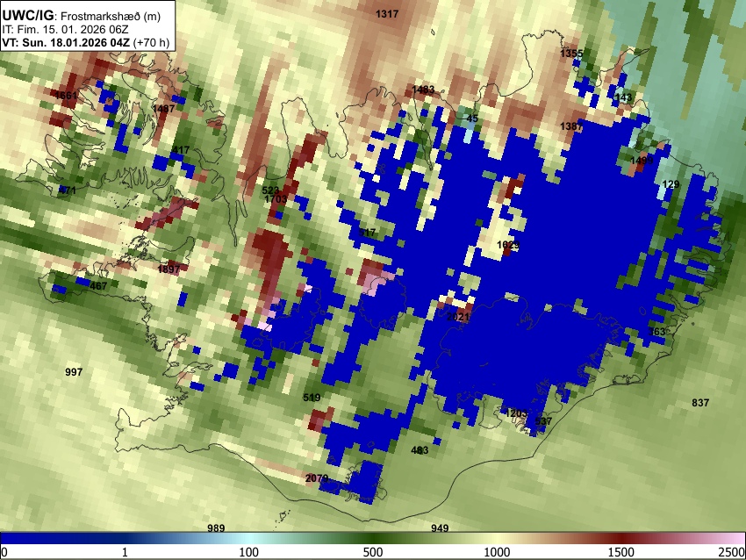Click the map value 1661
The height and width of the screenshot is (560, 746).
click(66, 96)
